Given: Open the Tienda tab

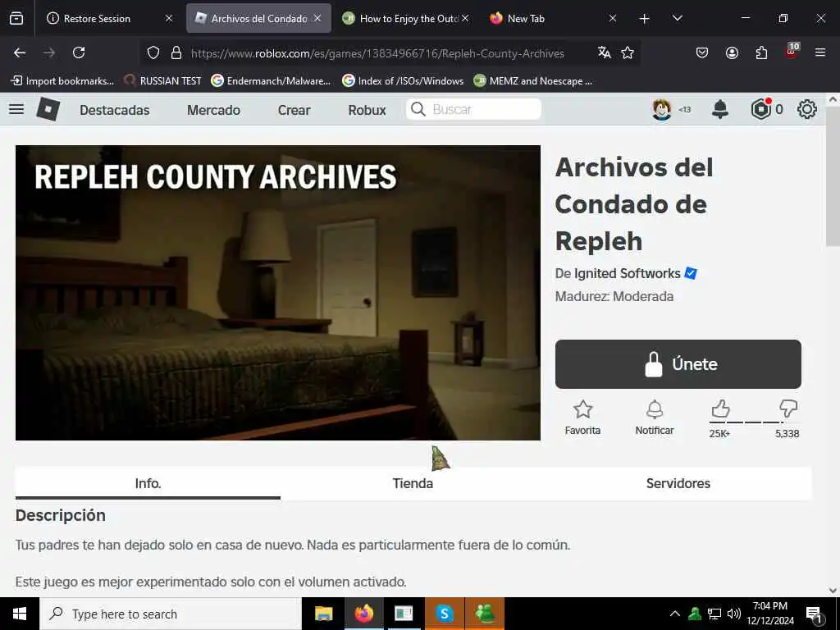Looking at the screenshot, I should (x=413, y=483).
